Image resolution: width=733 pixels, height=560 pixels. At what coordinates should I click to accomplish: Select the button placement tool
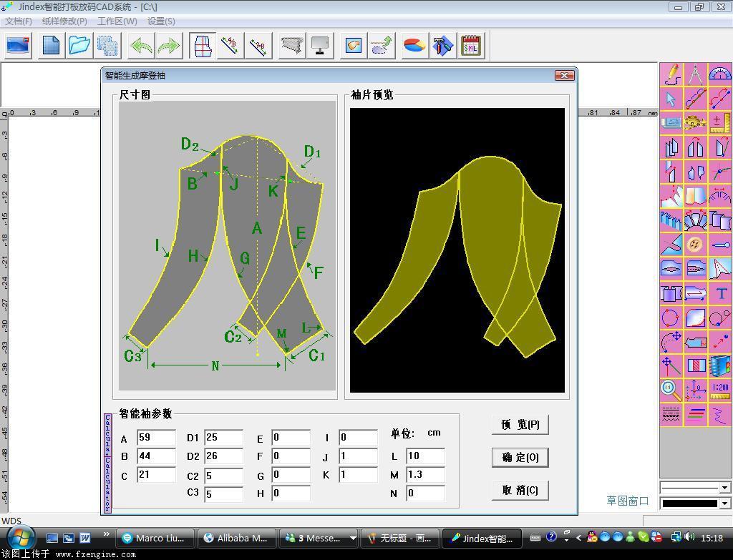(696, 245)
